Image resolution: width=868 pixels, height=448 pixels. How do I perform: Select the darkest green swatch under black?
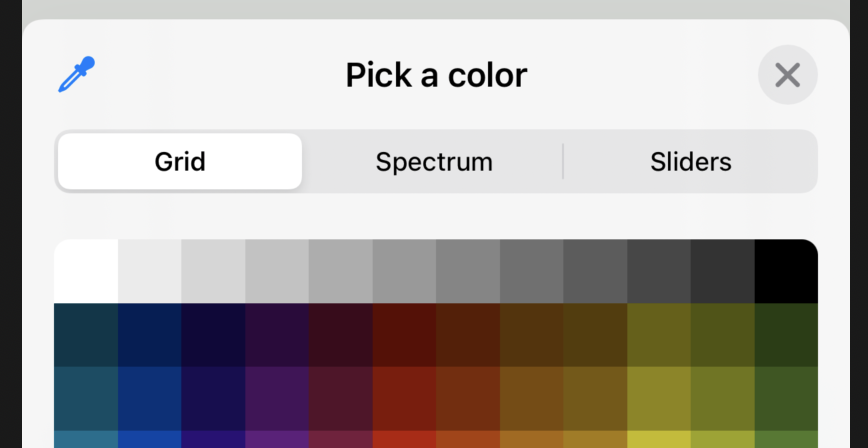pyautogui.click(x=786, y=335)
